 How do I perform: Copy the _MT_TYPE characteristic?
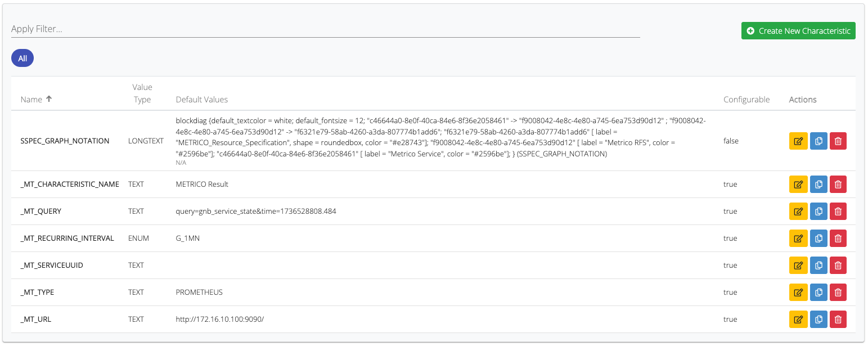(818, 293)
